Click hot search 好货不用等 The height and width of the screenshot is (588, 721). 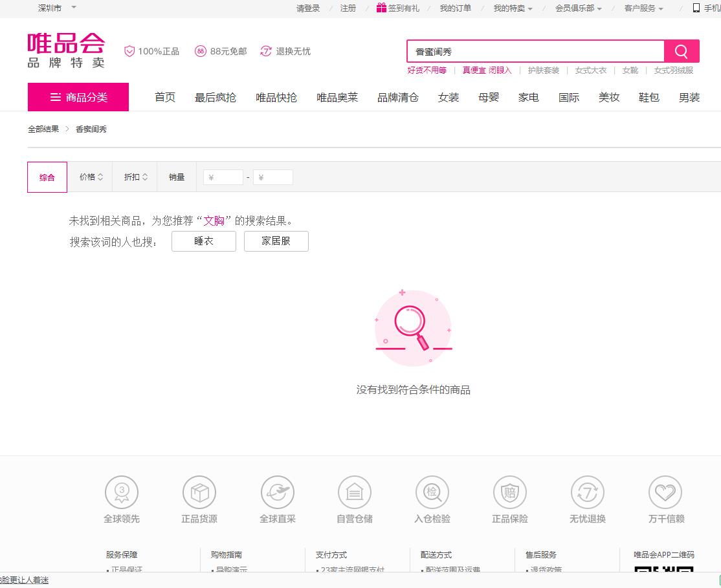click(427, 71)
